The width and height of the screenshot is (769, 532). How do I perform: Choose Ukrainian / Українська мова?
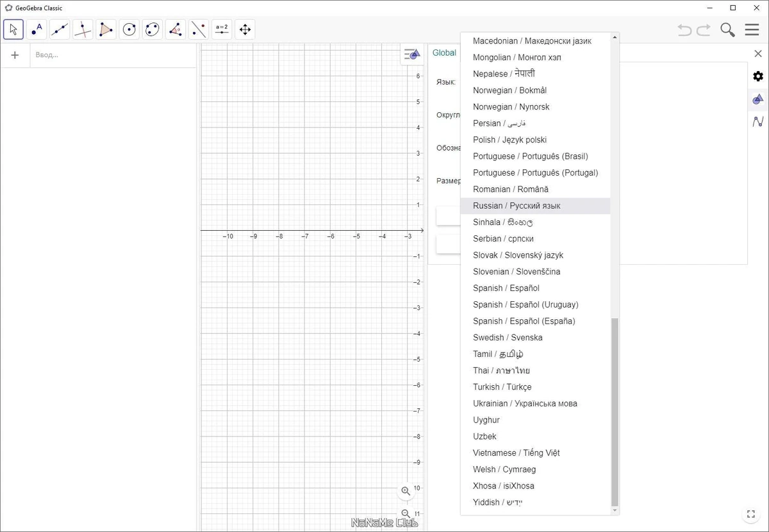[535, 404]
